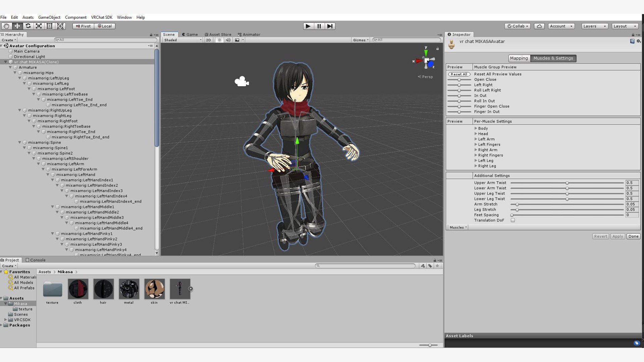Toggle 2D scene view mode
This screenshot has height=362, width=644.
(x=208, y=40)
